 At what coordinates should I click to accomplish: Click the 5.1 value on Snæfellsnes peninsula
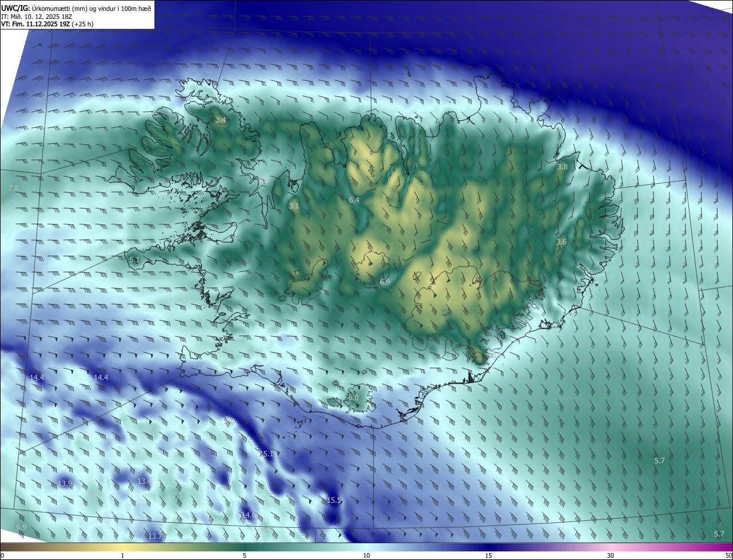[135, 260]
